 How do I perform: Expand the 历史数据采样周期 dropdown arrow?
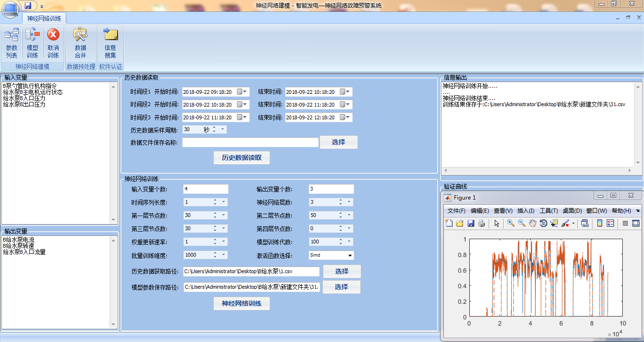pyautogui.click(x=223, y=129)
